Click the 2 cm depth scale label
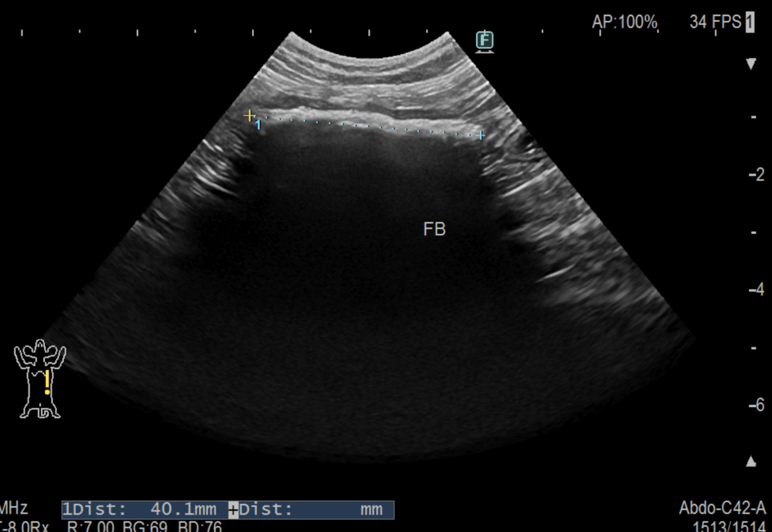Image resolution: width=772 pixels, height=532 pixels. [x=755, y=175]
